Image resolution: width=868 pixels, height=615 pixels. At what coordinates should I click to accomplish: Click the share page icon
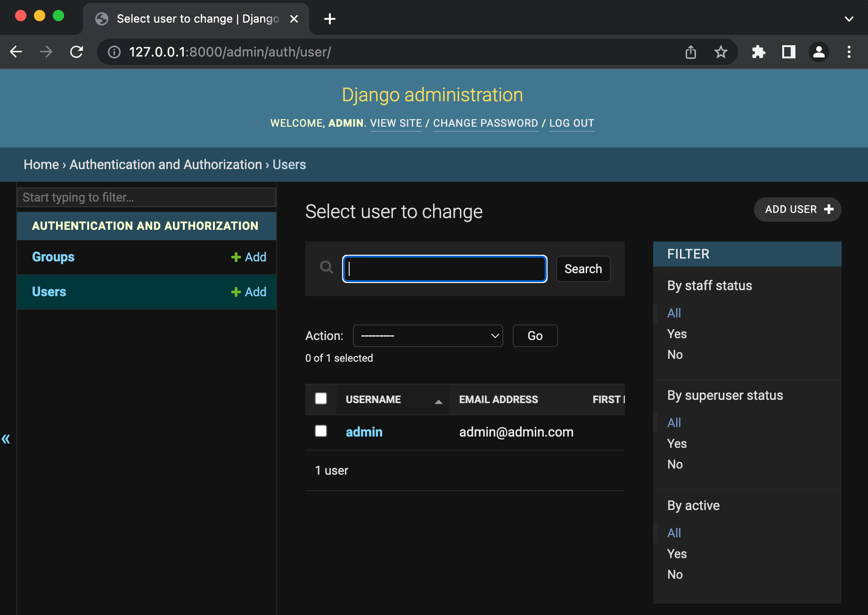tap(691, 52)
